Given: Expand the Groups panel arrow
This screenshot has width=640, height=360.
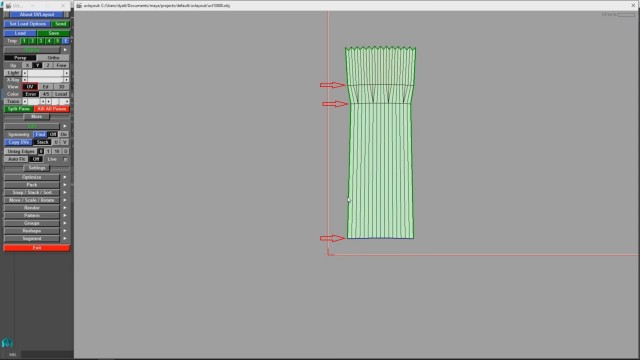Looking at the screenshot, I should point(65,223).
